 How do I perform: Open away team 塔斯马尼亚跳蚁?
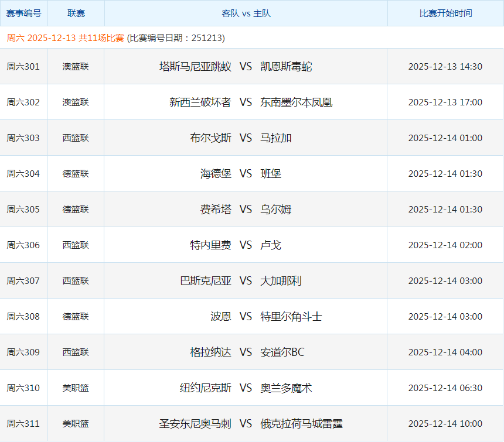(195, 67)
